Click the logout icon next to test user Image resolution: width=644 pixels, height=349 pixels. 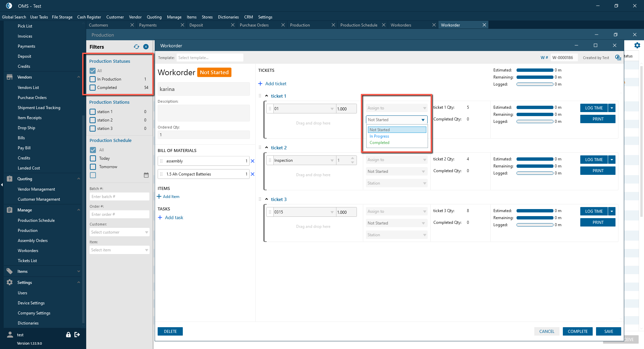click(x=77, y=335)
